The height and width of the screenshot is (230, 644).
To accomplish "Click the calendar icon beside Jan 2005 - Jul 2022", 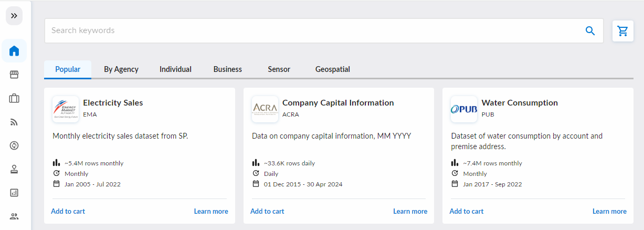I will point(56,184).
